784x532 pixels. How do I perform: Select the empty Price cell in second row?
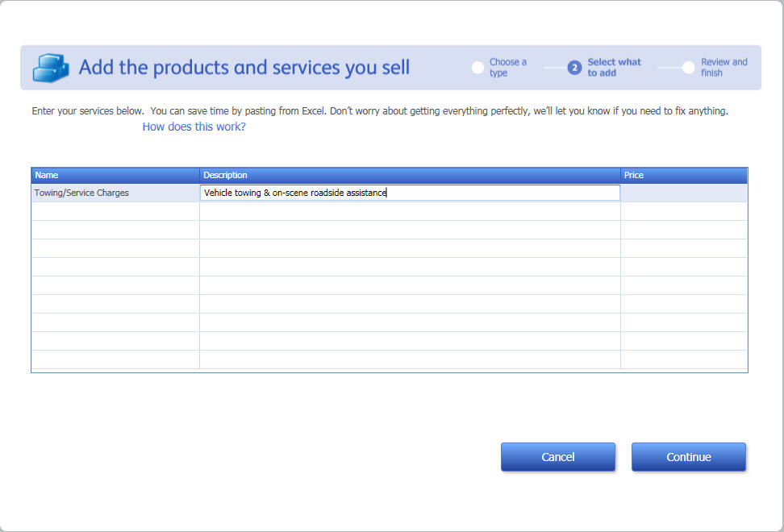click(683, 211)
